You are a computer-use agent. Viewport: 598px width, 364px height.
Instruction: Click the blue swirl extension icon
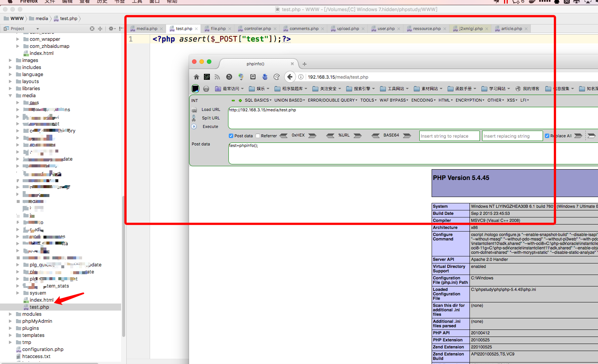pos(265,77)
